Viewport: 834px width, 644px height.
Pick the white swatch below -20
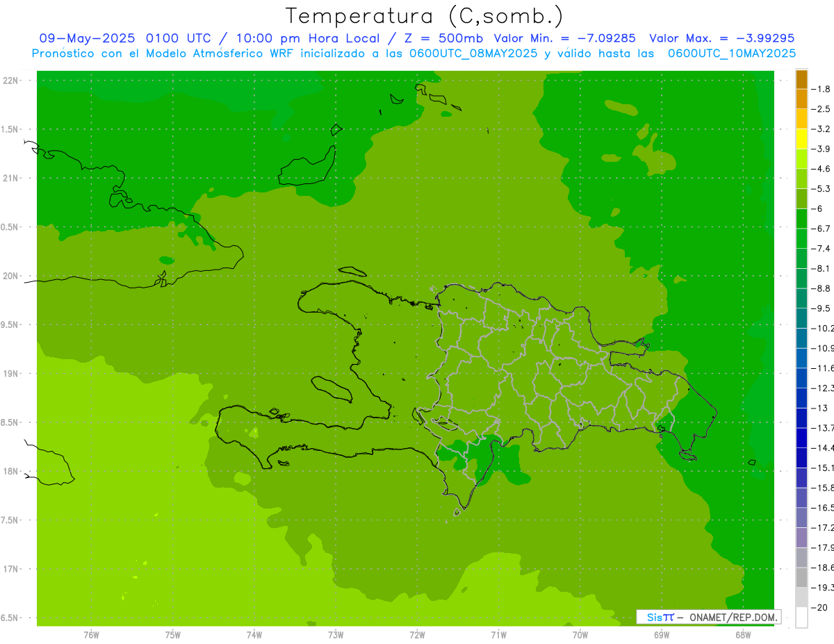click(x=801, y=617)
